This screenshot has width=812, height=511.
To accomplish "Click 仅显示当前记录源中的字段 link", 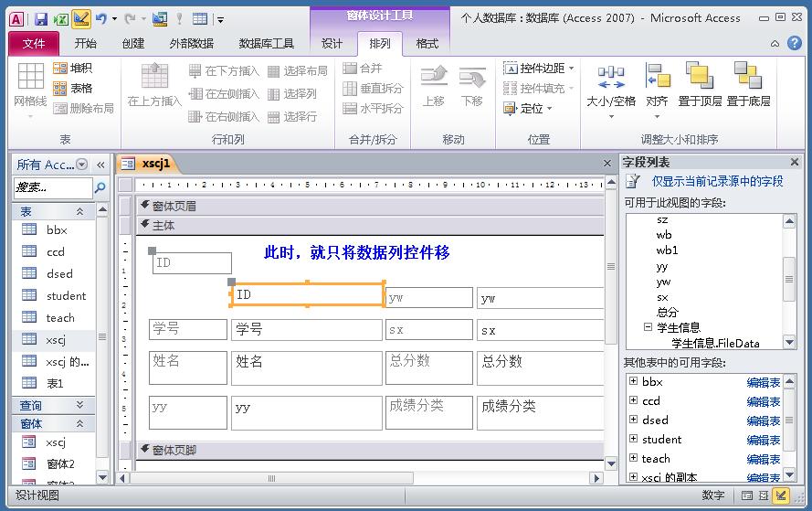I will tap(717, 181).
